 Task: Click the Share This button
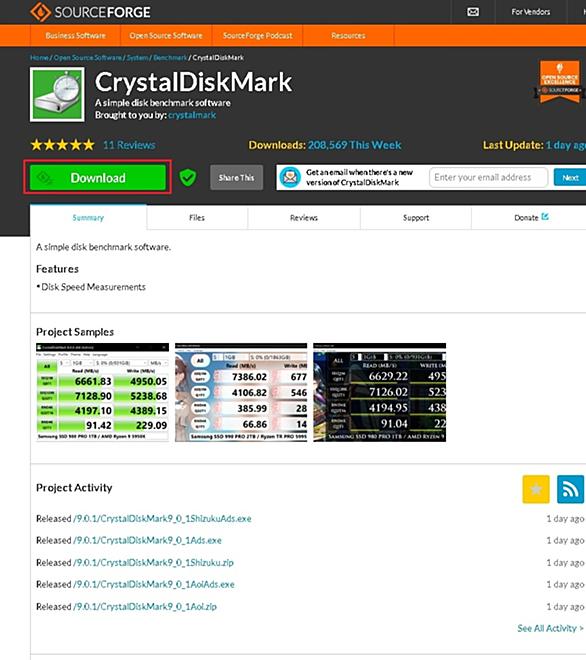236,178
